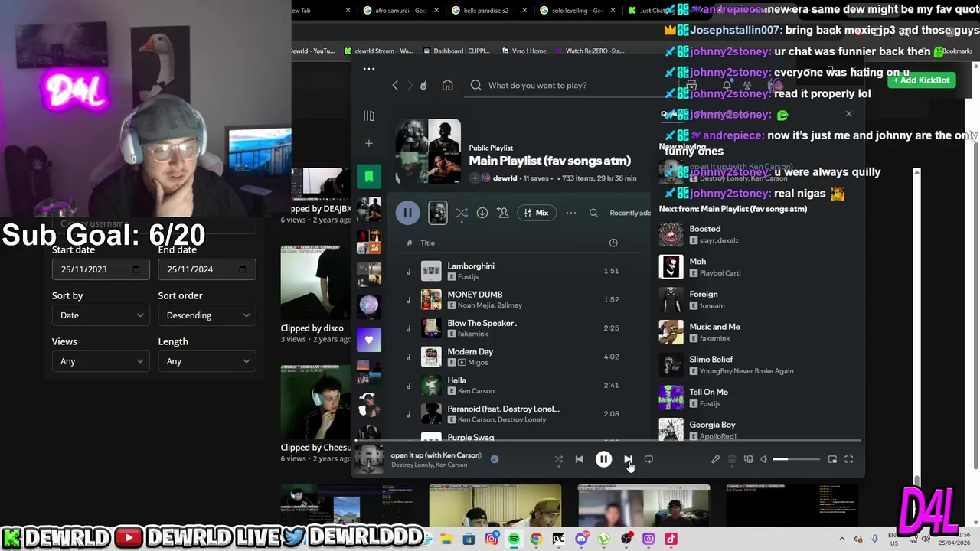Click the Spotify Home icon
The width and height of the screenshot is (980, 551).
(x=448, y=85)
